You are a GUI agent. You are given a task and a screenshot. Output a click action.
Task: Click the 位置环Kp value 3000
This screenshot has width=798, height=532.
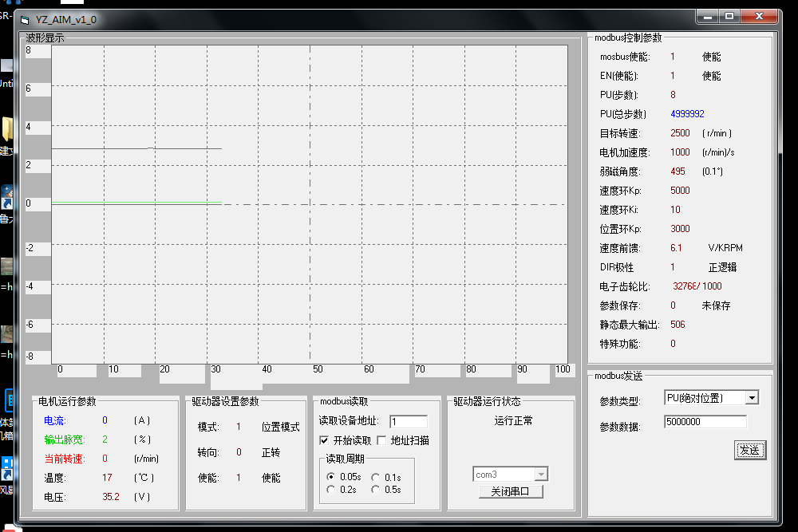pyautogui.click(x=680, y=229)
